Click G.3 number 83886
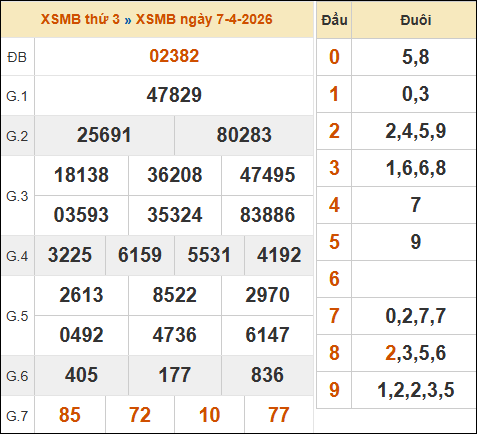The height and width of the screenshot is (434, 477). coord(267,215)
